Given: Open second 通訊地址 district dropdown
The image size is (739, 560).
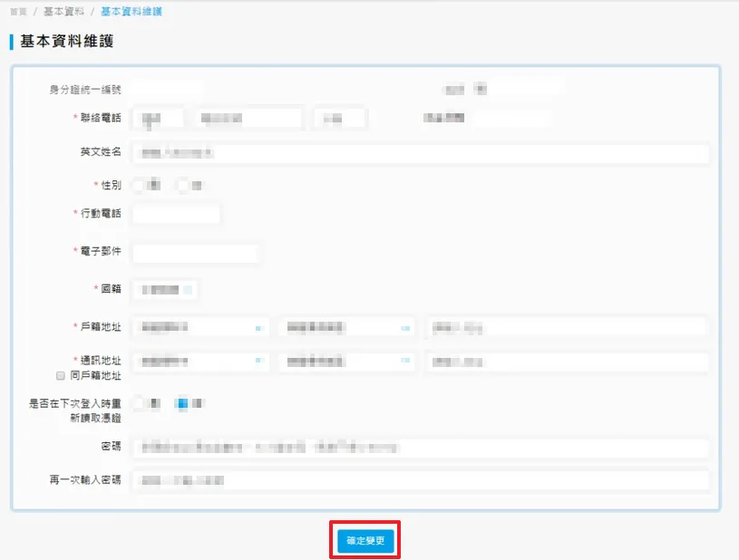Looking at the screenshot, I should 346,362.
